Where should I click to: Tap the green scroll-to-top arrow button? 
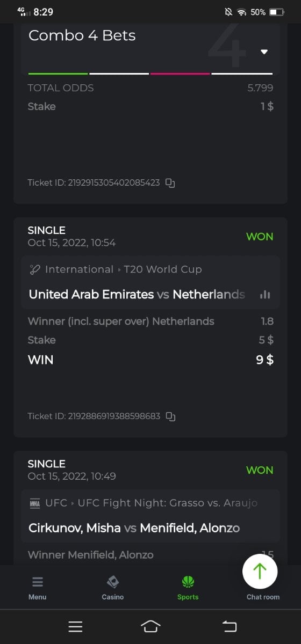click(260, 571)
